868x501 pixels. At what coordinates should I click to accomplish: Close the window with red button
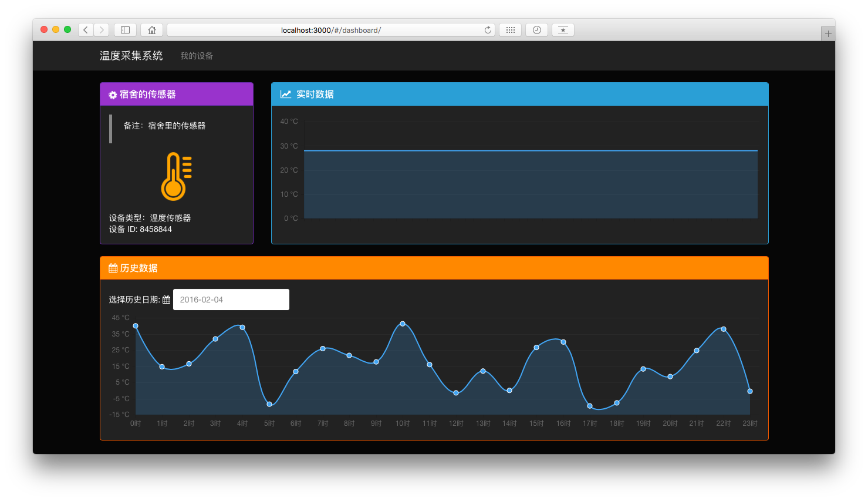tap(44, 29)
